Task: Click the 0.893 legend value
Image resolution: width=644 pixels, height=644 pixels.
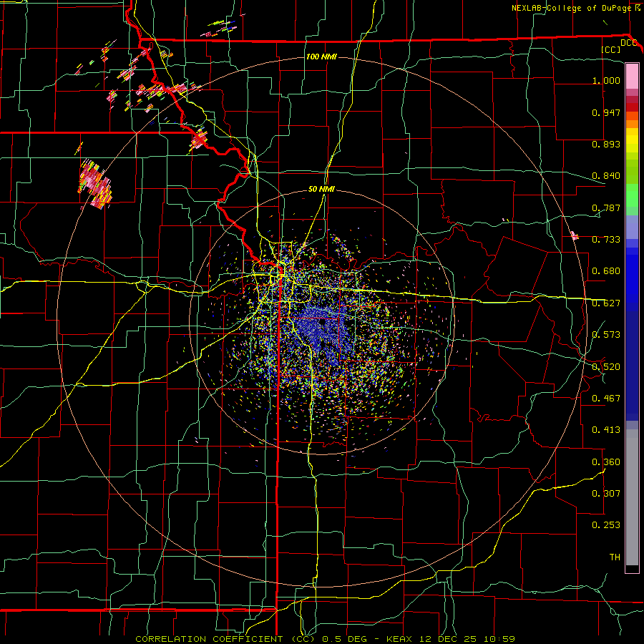Action: [x=606, y=144]
